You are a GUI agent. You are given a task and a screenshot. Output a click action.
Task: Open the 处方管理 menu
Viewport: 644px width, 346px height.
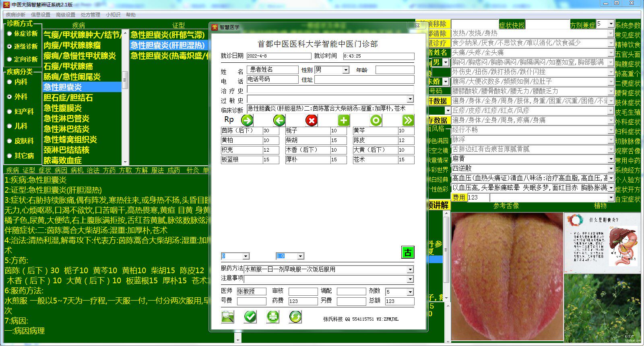(91, 14)
